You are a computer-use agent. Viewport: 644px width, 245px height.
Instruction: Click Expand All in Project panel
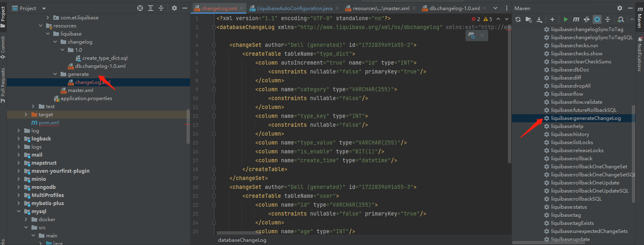[x=151, y=8]
